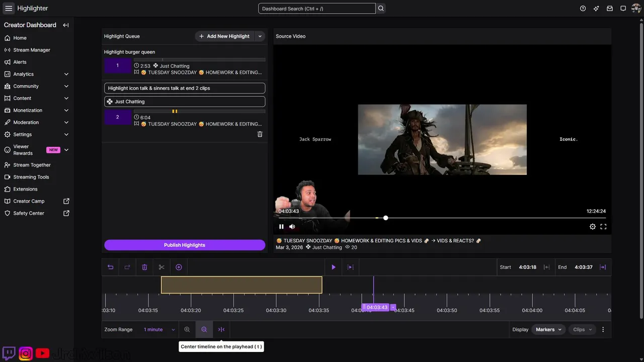The width and height of the screenshot is (644, 362).
Task: Click the source video seek bar handle
Action: click(x=385, y=218)
